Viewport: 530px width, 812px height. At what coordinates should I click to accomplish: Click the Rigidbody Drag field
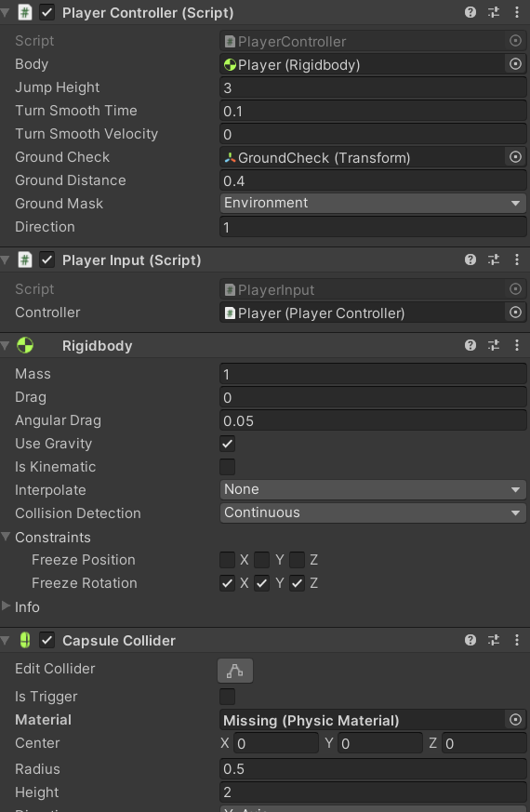(x=373, y=397)
